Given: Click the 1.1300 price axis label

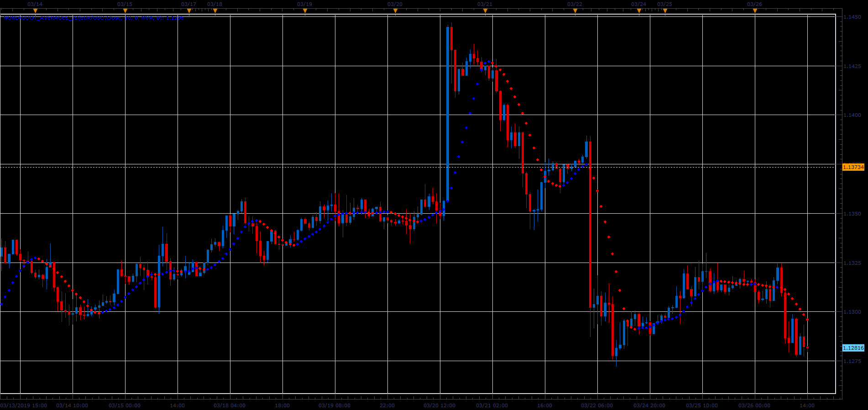Looking at the screenshot, I should pos(852,312).
